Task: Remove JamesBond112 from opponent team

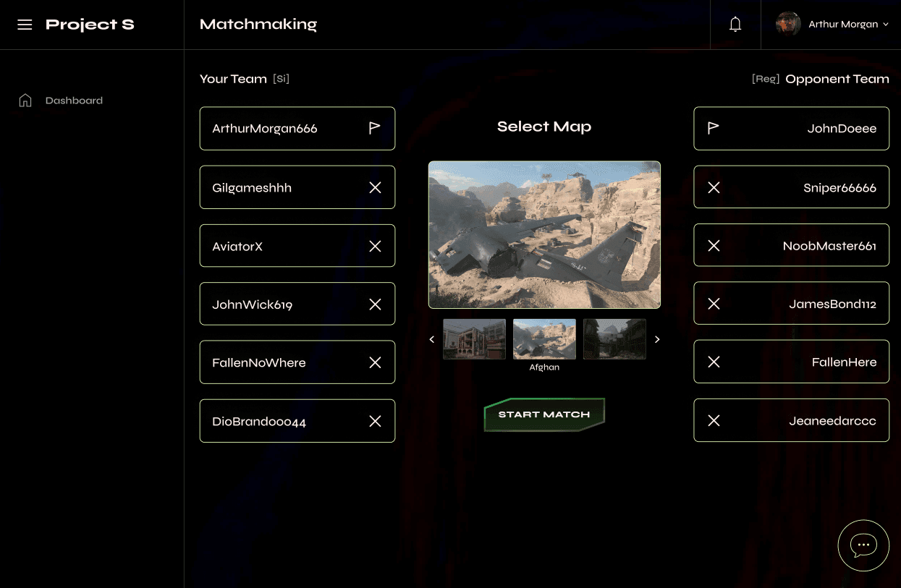Action: pos(713,303)
